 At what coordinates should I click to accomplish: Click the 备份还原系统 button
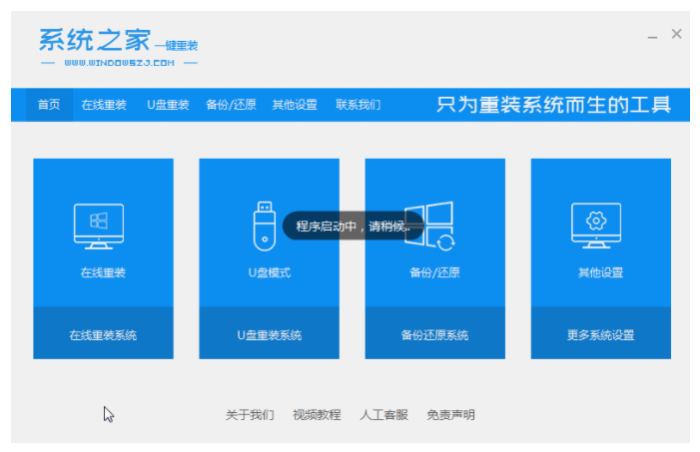[x=434, y=335]
